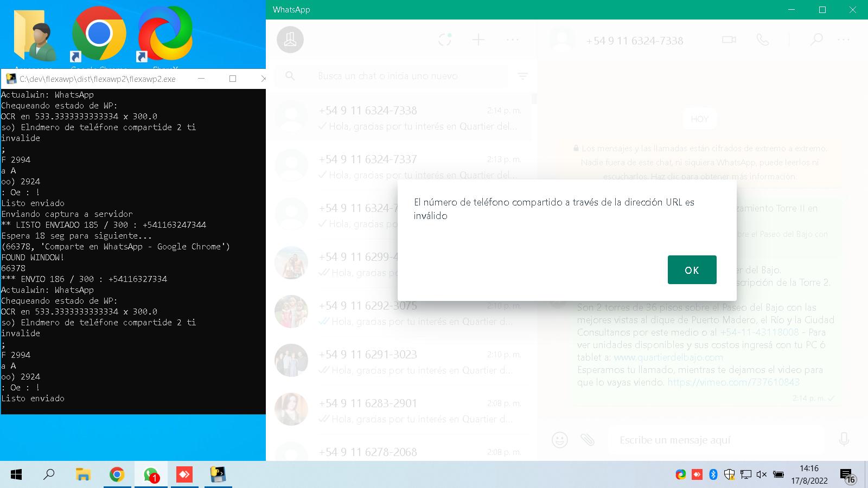Open the red remote desktop taskbar app

click(x=184, y=475)
